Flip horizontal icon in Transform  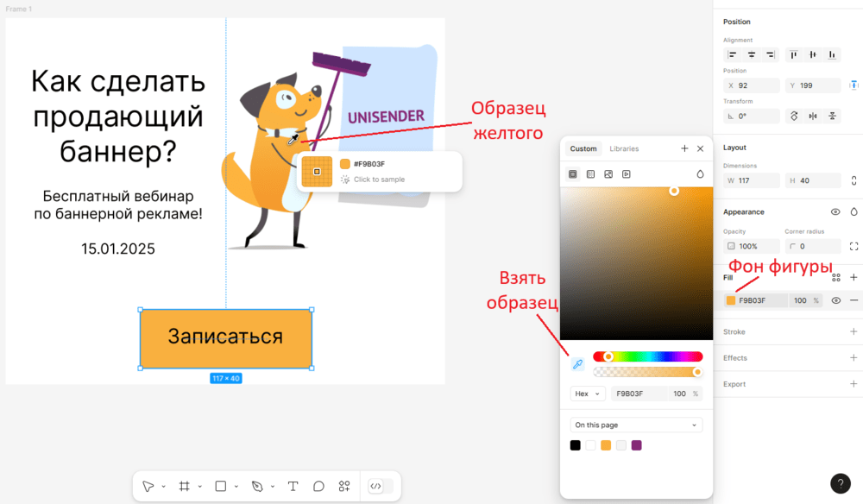pyautogui.click(x=813, y=117)
